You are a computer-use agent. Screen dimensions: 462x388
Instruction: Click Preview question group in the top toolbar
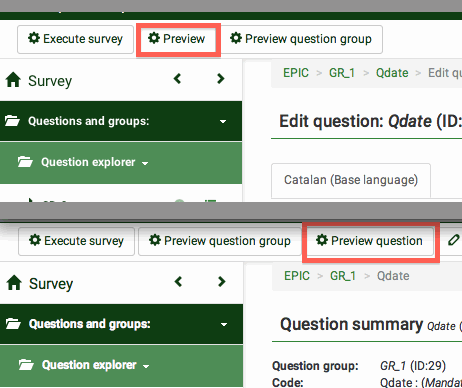tap(301, 39)
